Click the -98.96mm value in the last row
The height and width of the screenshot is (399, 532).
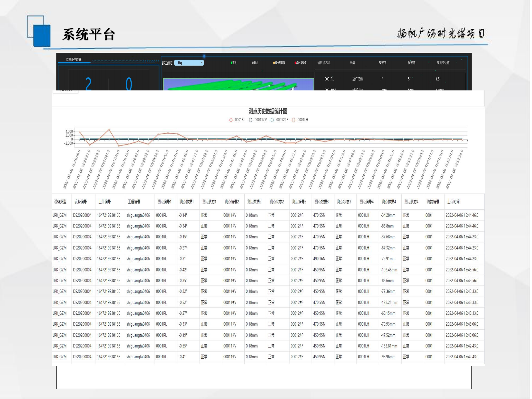[x=388, y=357]
